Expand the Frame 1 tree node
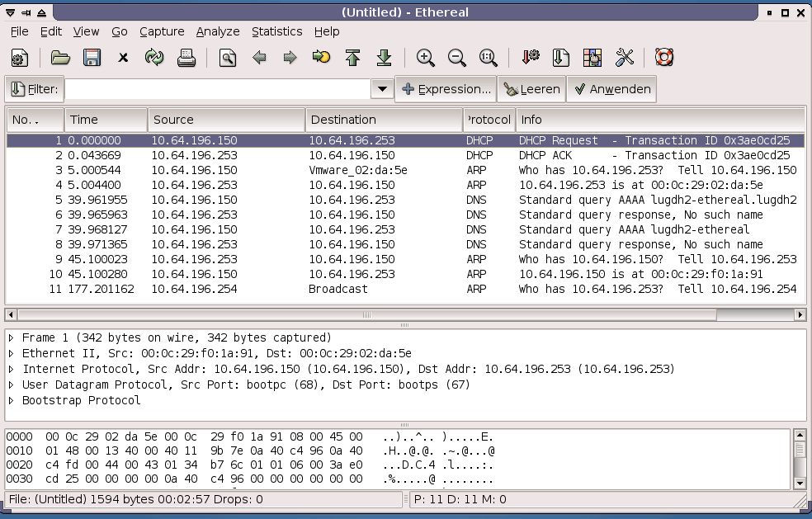Screen dimensions: 812x519 coord(12,338)
